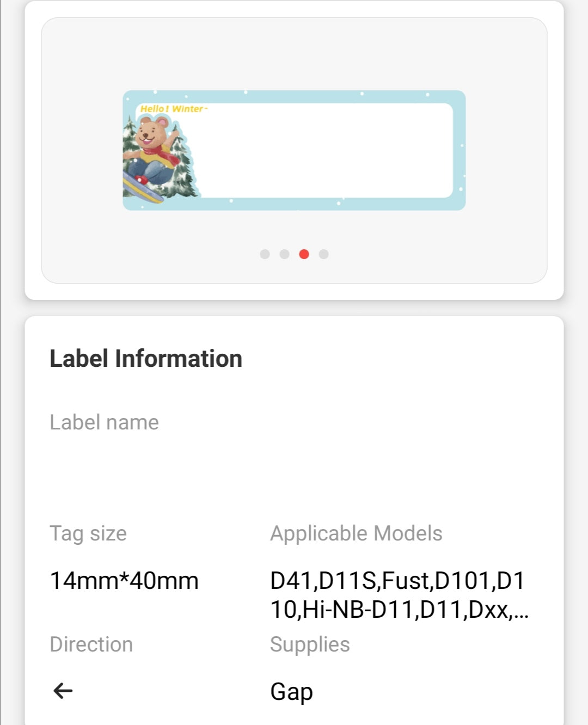The height and width of the screenshot is (725, 588).
Task: Click the left arrow direction icon
Action: (63, 691)
